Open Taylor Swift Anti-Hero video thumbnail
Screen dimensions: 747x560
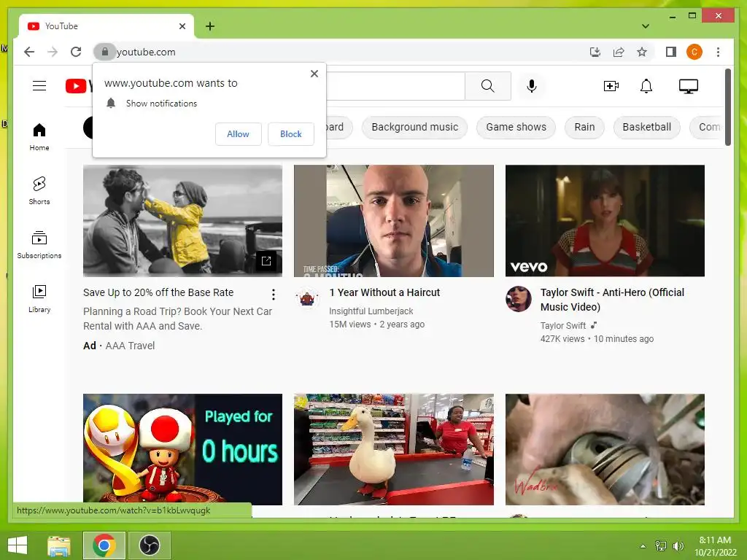tap(605, 221)
